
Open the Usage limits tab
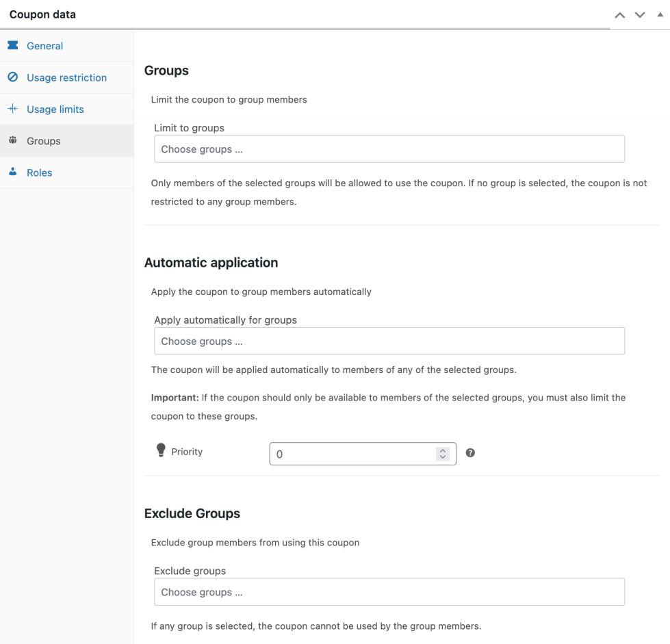click(x=55, y=109)
